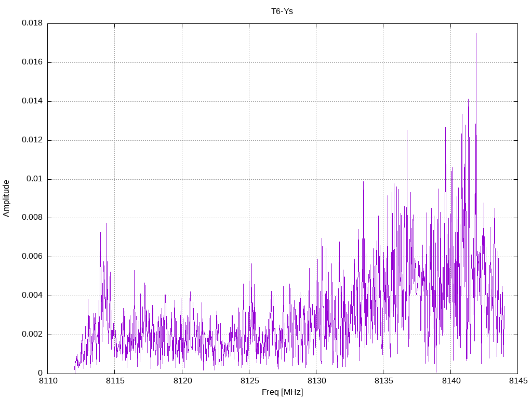This screenshot has height=399, width=532.
Task: Click the 0.006 y-axis tick label
Action: point(32,257)
